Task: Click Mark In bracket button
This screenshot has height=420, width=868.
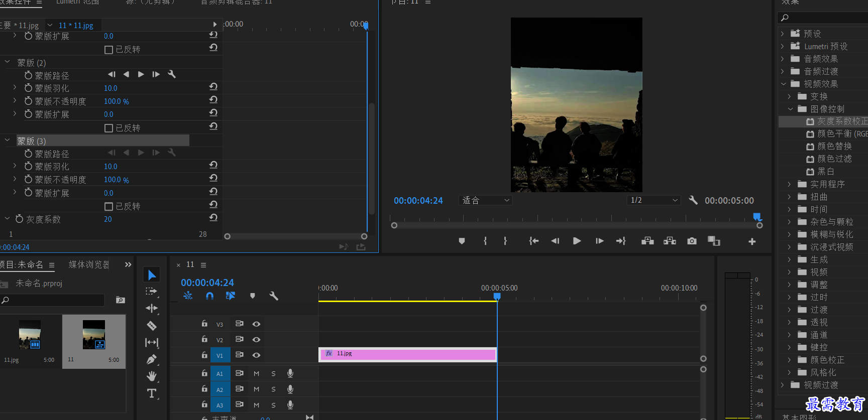Action: 485,241
